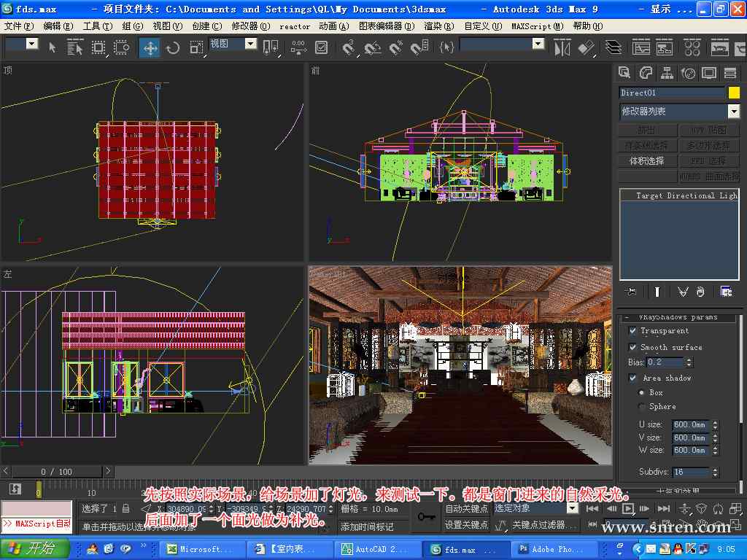Activate the Select and Move tool

[150, 47]
